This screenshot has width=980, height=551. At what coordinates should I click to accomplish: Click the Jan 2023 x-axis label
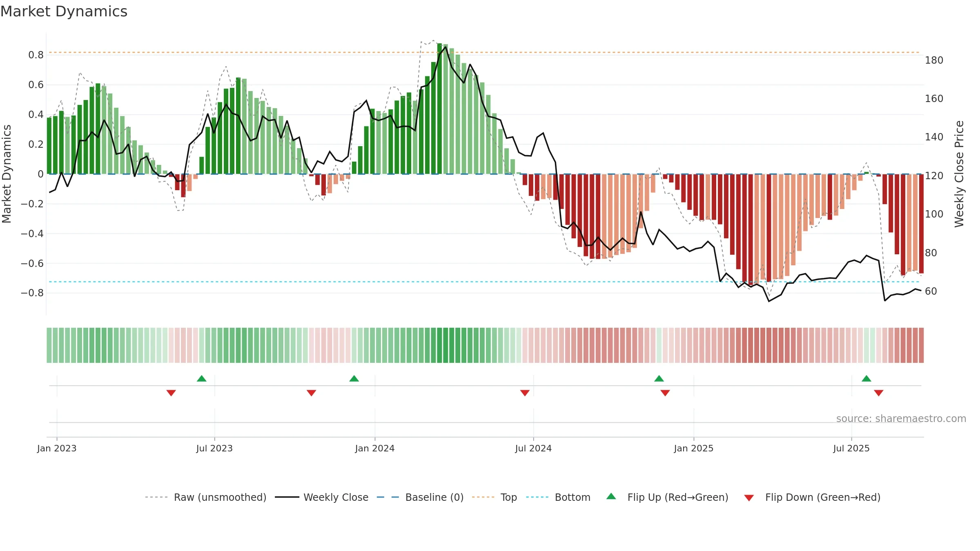(x=57, y=449)
